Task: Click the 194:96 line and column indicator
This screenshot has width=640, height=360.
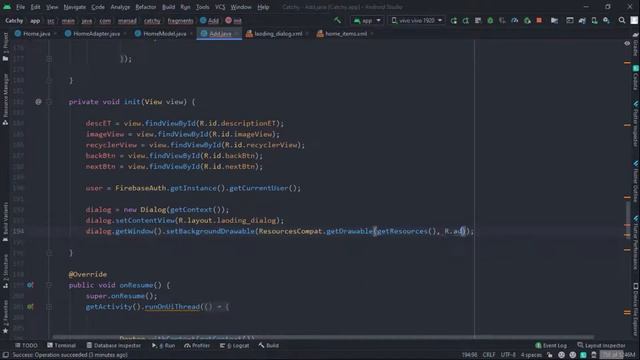Action: pos(469,355)
